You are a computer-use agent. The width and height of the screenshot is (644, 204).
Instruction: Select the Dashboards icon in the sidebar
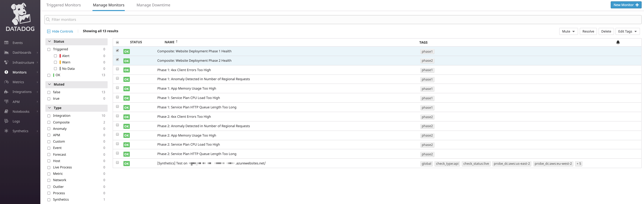coord(7,52)
